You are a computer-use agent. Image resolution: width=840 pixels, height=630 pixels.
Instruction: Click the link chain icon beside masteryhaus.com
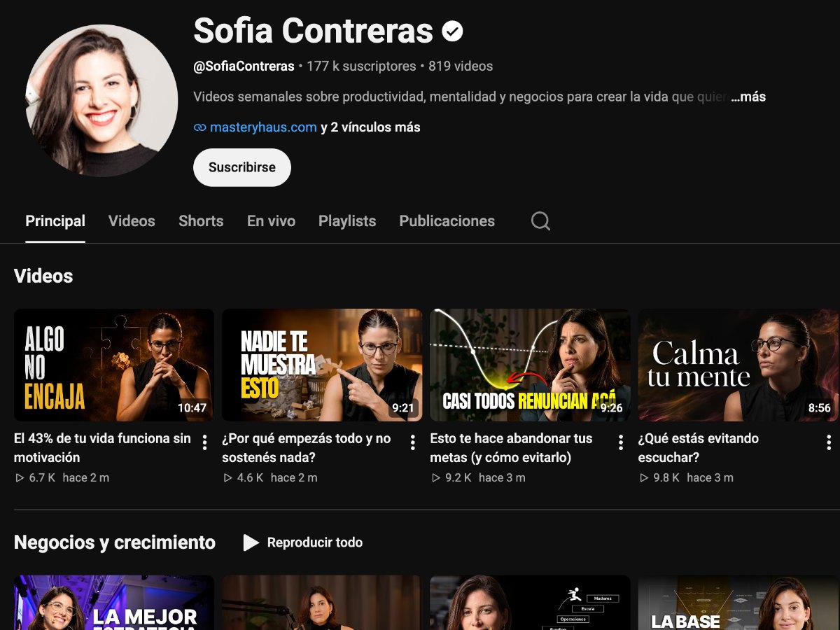pos(199,127)
